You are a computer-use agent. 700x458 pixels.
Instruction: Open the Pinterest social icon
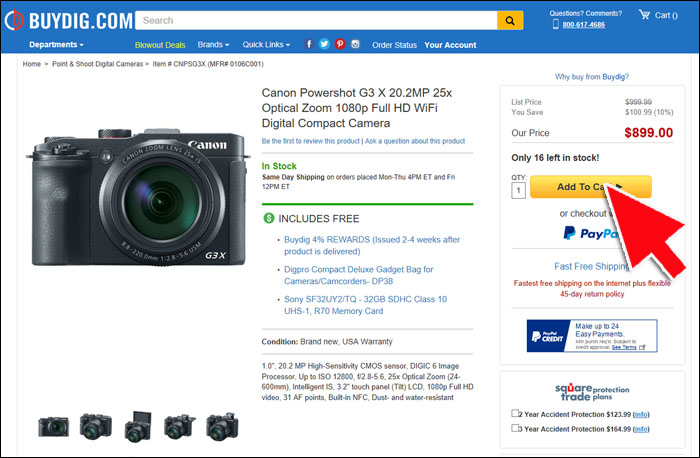[340, 44]
